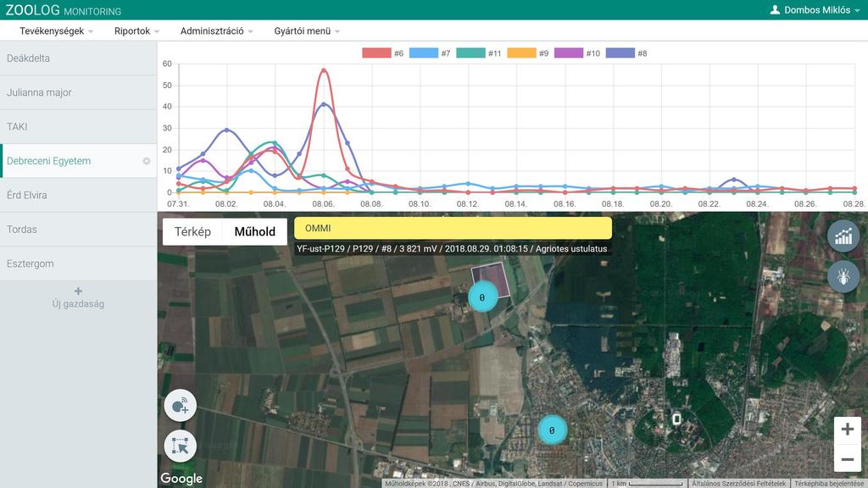Image resolution: width=868 pixels, height=488 pixels.
Task: Select the Deákdelta farm
Action: coord(79,58)
